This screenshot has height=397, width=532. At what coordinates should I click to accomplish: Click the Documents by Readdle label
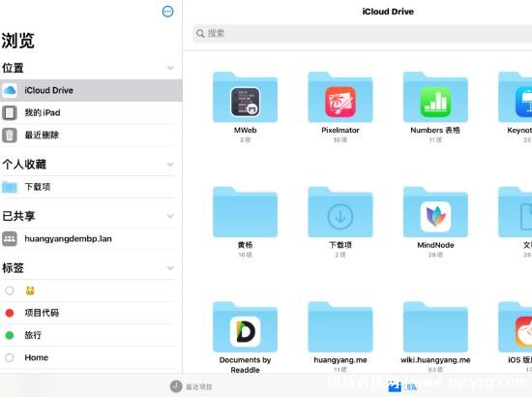click(x=245, y=365)
